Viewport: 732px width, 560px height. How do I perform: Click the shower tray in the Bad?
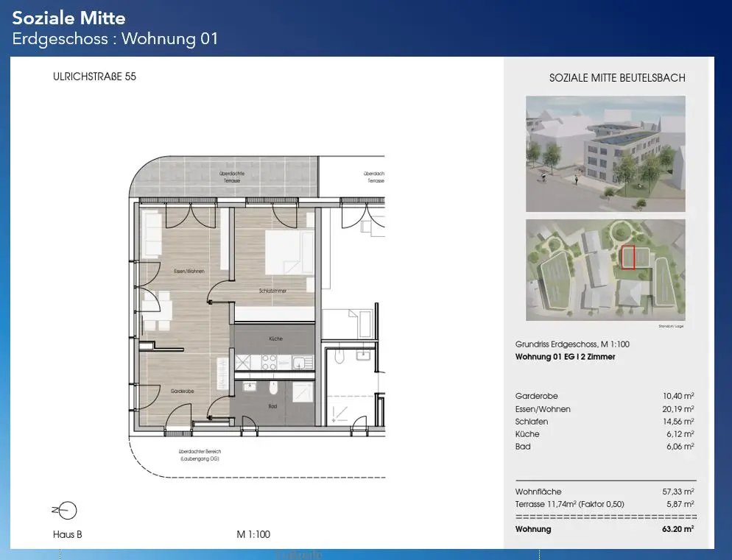tap(302, 394)
